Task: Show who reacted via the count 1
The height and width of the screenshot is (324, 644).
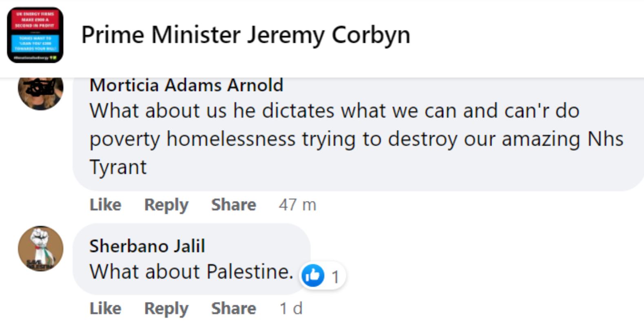Action: 335,277
